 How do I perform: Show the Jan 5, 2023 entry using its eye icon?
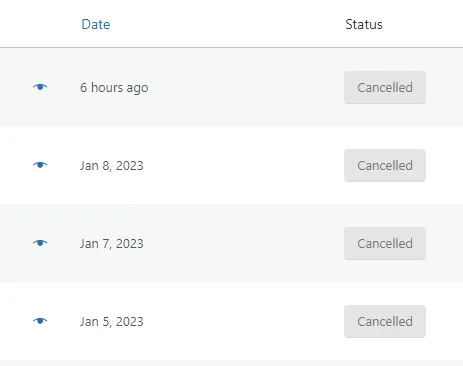pyautogui.click(x=40, y=321)
